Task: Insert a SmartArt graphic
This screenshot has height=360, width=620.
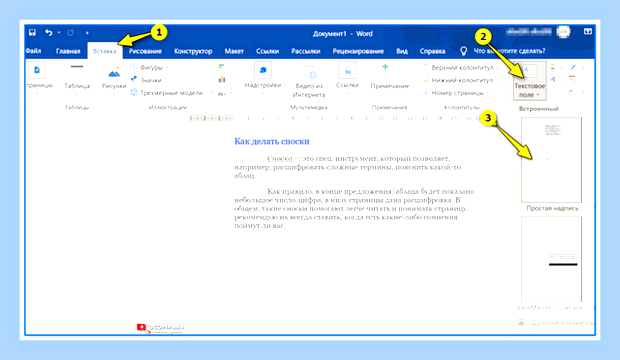Action: click(221, 67)
